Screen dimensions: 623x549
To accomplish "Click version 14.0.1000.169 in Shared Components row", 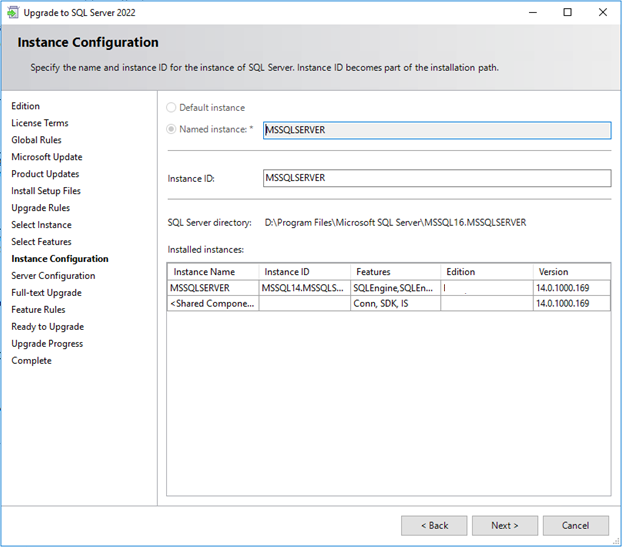I will pyautogui.click(x=572, y=303).
